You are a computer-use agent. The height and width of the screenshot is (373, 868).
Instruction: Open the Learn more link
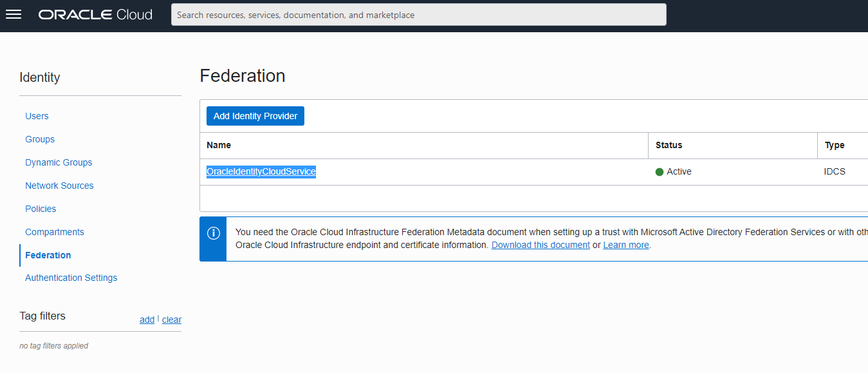(625, 245)
